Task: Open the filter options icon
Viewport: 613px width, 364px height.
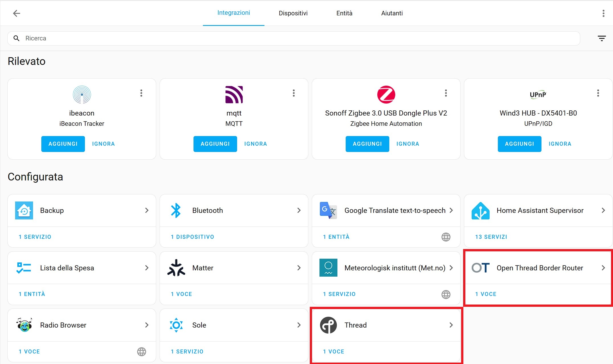Action: (x=602, y=38)
